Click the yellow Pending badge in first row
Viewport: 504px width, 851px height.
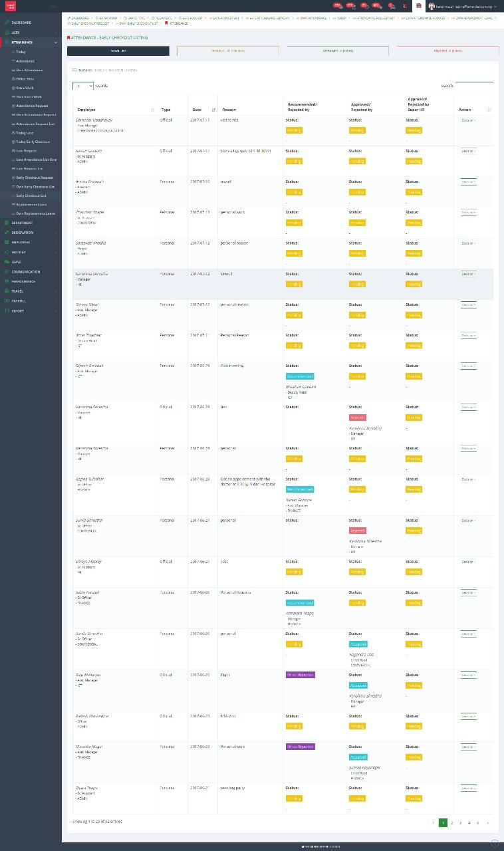293,130
